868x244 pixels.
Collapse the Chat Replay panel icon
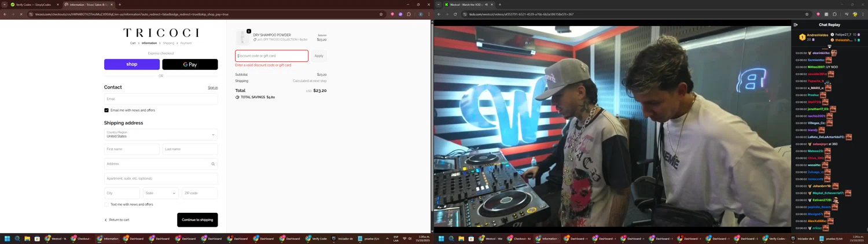point(796,25)
